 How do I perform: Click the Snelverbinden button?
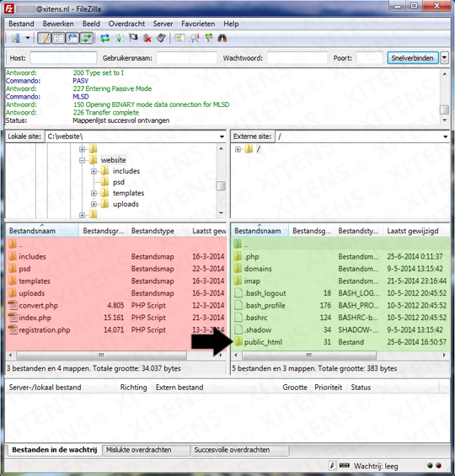coord(413,58)
